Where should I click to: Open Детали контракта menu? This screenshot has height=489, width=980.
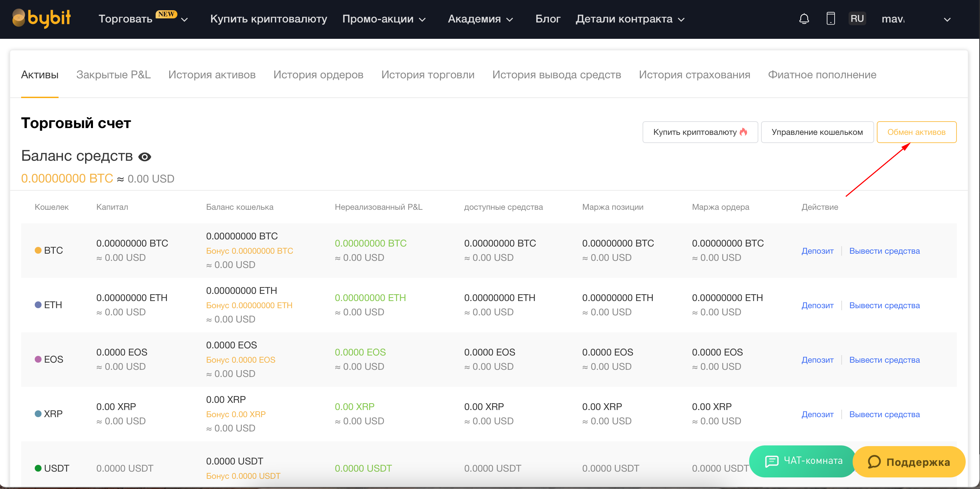coord(624,19)
